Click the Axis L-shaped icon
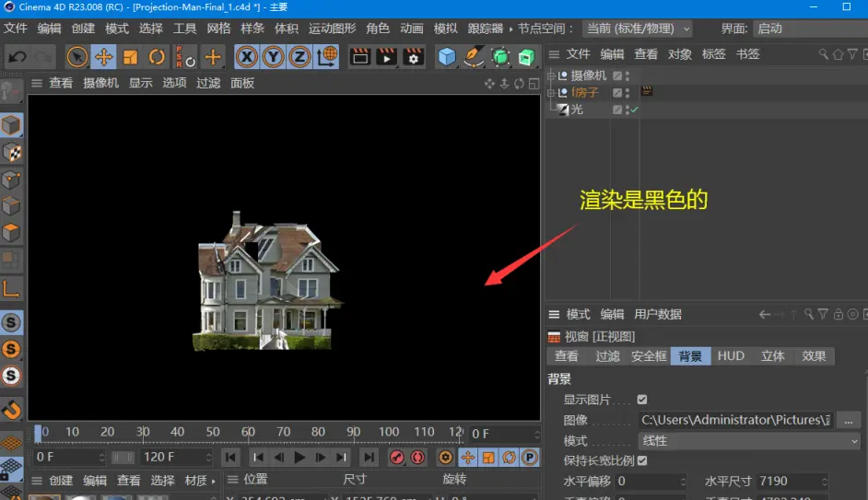This screenshot has width=868, height=500. pyautogui.click(x=12, y=289)
